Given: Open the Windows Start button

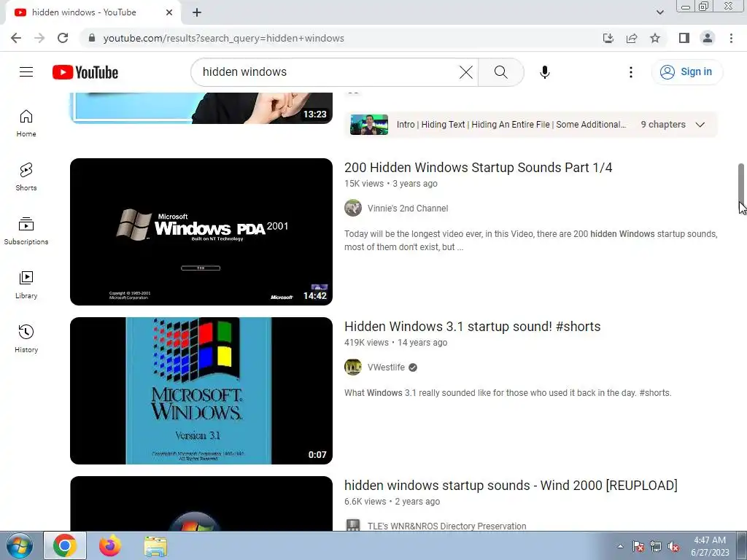Looking at the screenshot, I should pyautogui.click(x=19, y=545).
